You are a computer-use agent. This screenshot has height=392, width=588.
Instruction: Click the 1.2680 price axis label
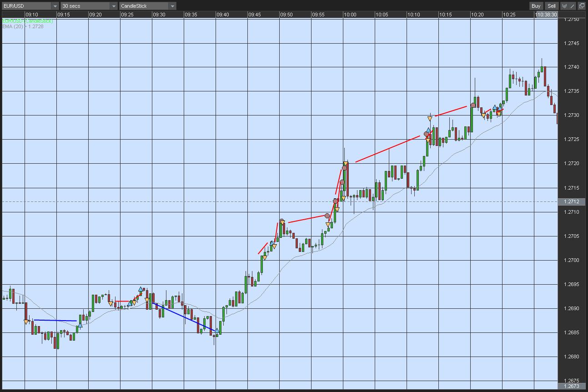tap(571, 357)
